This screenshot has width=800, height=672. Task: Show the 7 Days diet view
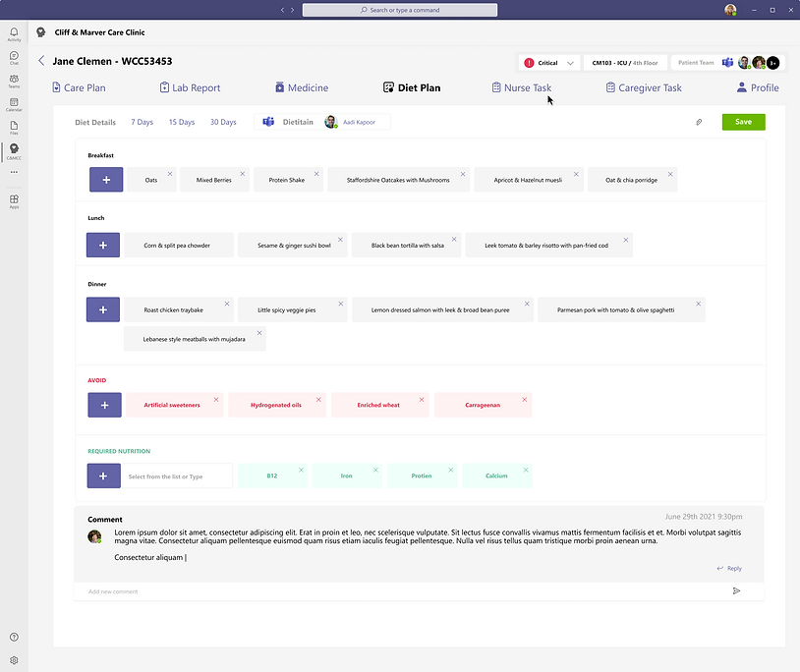[142, 122]
